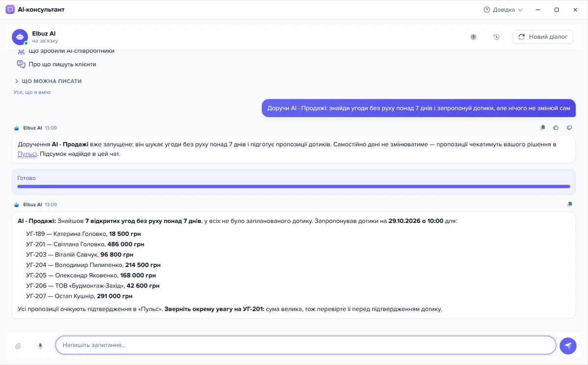Start voice input with the microphone icon
The width and height of the screenshot is (588, 365).
(x=40, y=346)
